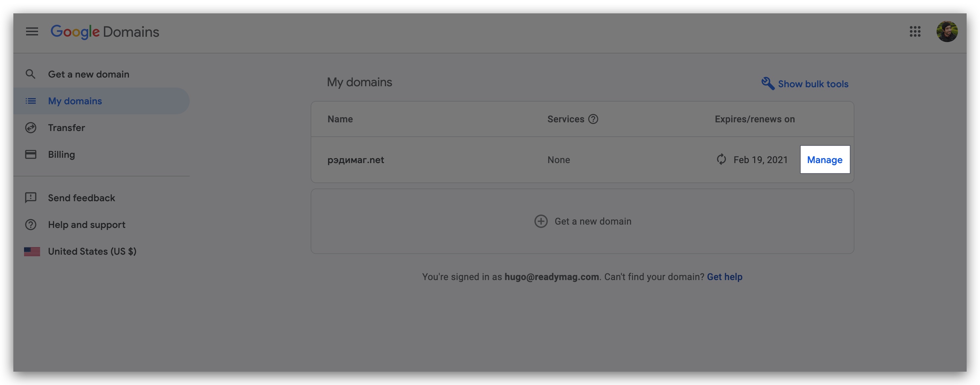Open the hamburger navigation menu
Screen dimensions: 980x385
pyautogui.click(x=32, y=32)
